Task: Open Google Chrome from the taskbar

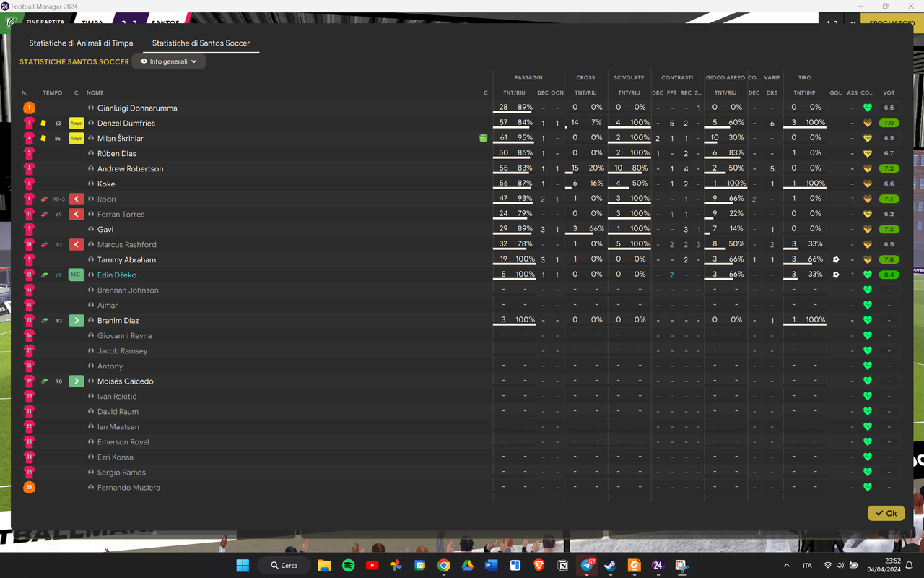Action: 443,565
